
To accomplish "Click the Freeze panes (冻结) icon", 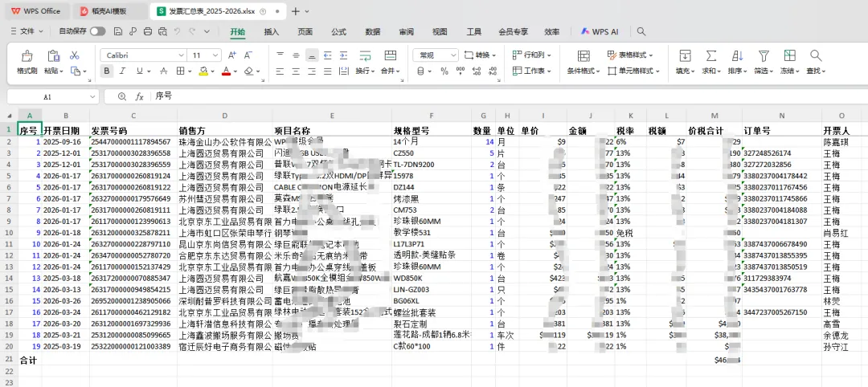I will [x=790, y=56].
